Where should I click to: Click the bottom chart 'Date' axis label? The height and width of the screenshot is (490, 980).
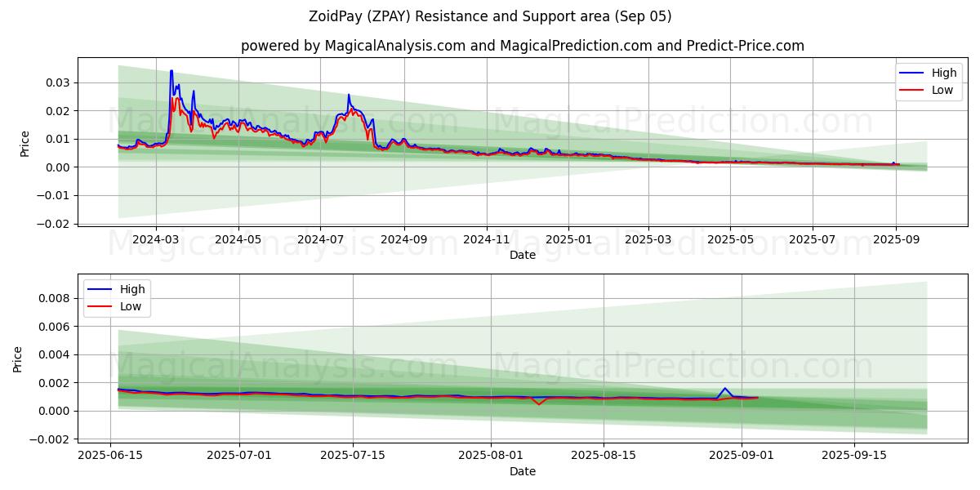click(x=523, y=471)
